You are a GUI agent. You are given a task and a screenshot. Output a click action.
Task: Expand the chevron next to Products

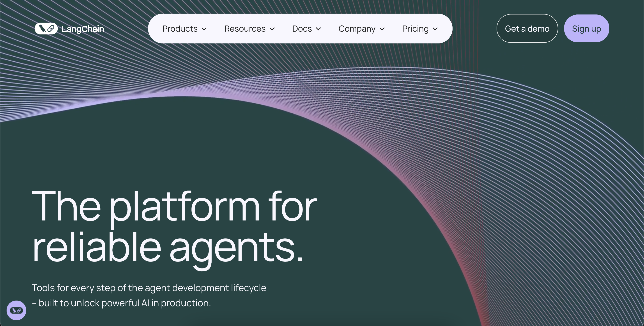(204, 29)
